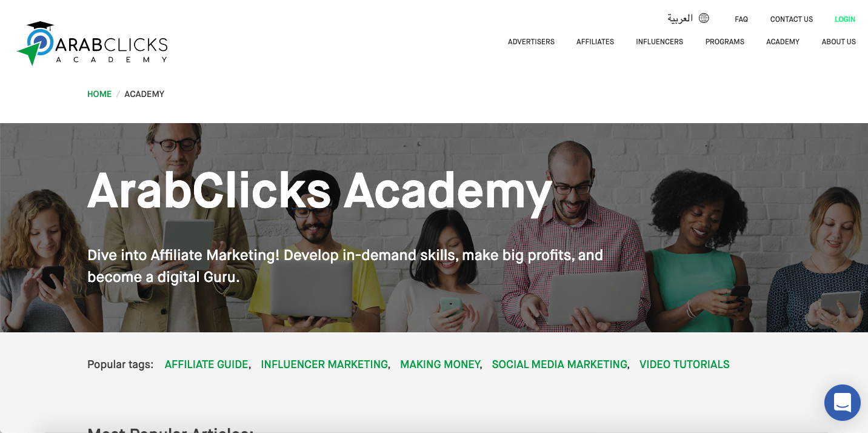Click the green Login link

[x=845, y=19]
